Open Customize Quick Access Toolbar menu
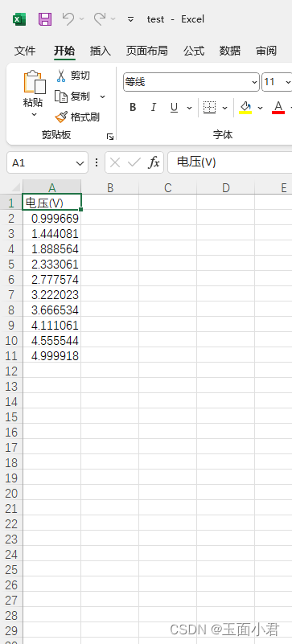The height and width of the screenshot is (644, 292). pos(130,18)
